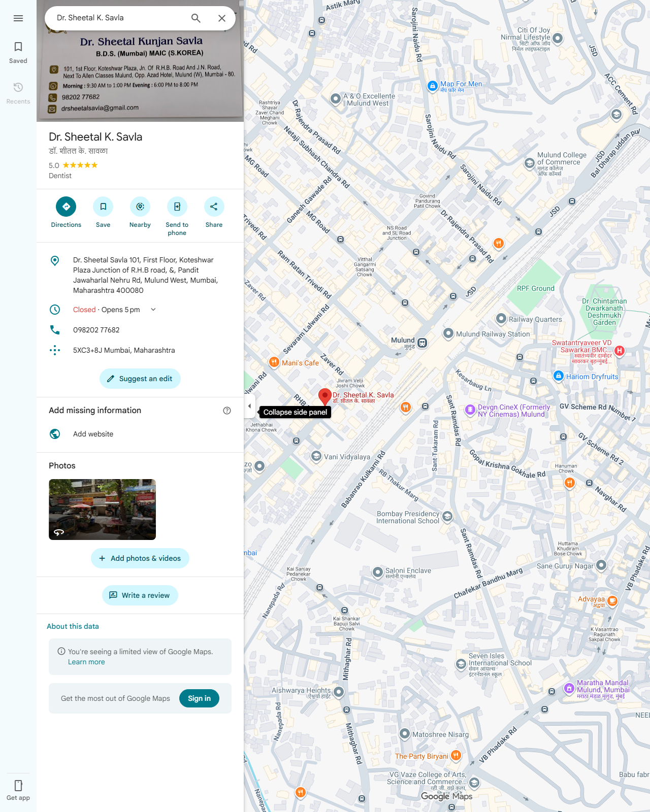Copy address via location pin icon

click(x=55, y=261)
